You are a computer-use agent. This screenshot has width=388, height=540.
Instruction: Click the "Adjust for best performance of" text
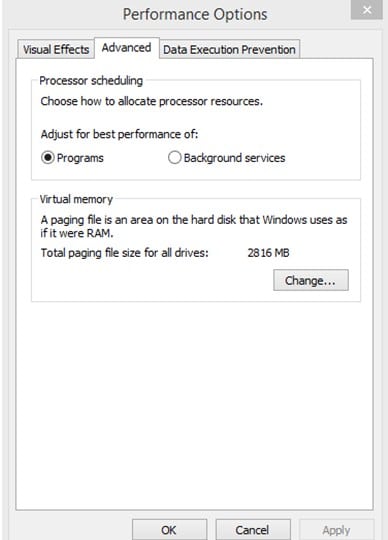(x=119, y=134)
